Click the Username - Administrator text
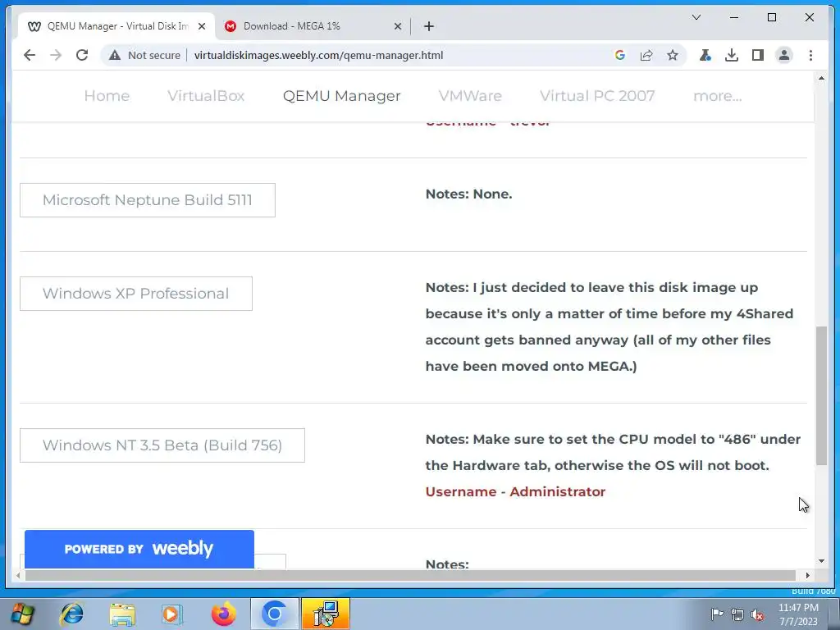The image size is (840, 630). [515, 492]
